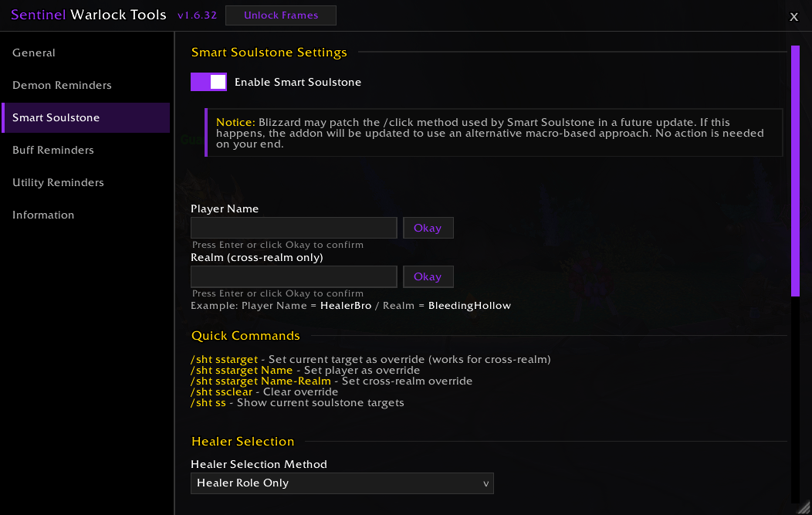
Task: Click the '/sht ssclear' command line
Action: [264, 391]
